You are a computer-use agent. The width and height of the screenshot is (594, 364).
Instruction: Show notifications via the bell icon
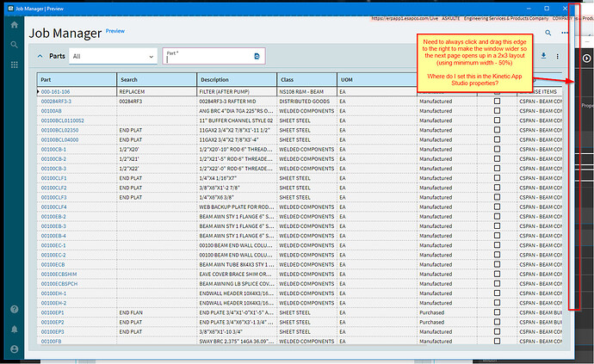[x=15, y=330]
